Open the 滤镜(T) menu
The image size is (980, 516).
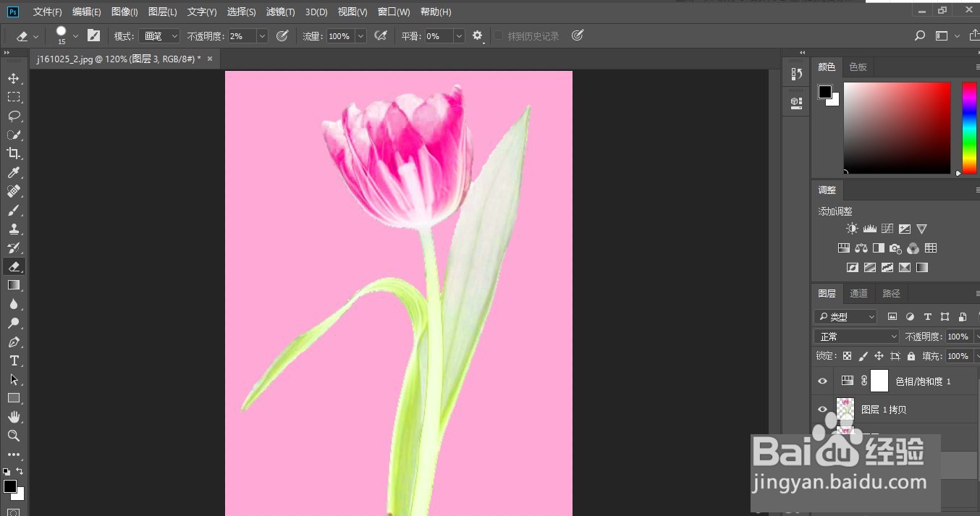click(281, 12)
